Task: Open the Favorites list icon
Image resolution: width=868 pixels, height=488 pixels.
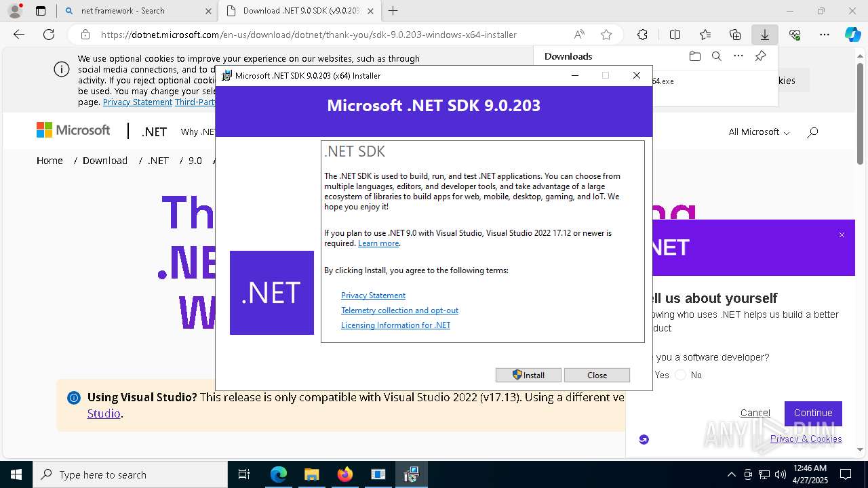Action: 705,35
